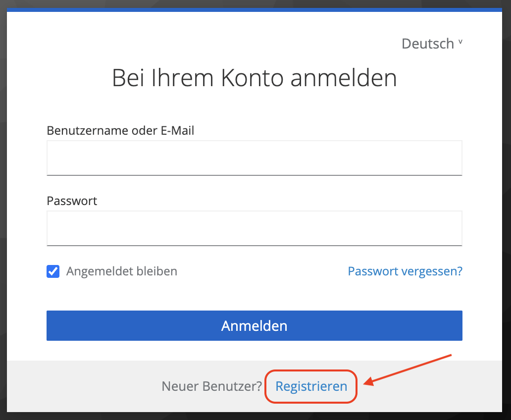Select the word "Deutsch" in the language selector
This screenshot has width=511, height=420.
coord(428,44)
